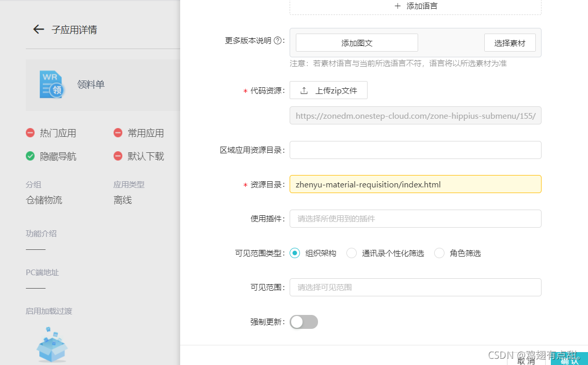Click the 热门应用 label text
This screenshot has width=588, height=365.
click(x=58, y=133)
